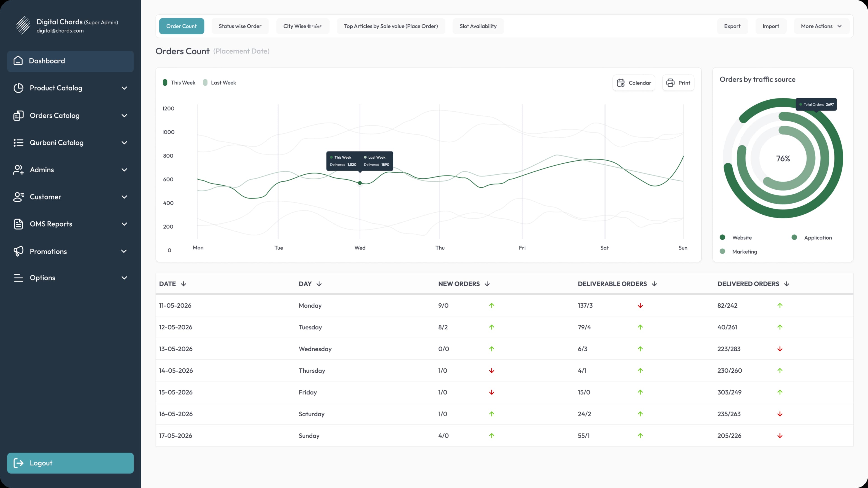Sort by DAY column arrow
The width and height of the screenshot is (868, 488).
(x=319, y=284)
